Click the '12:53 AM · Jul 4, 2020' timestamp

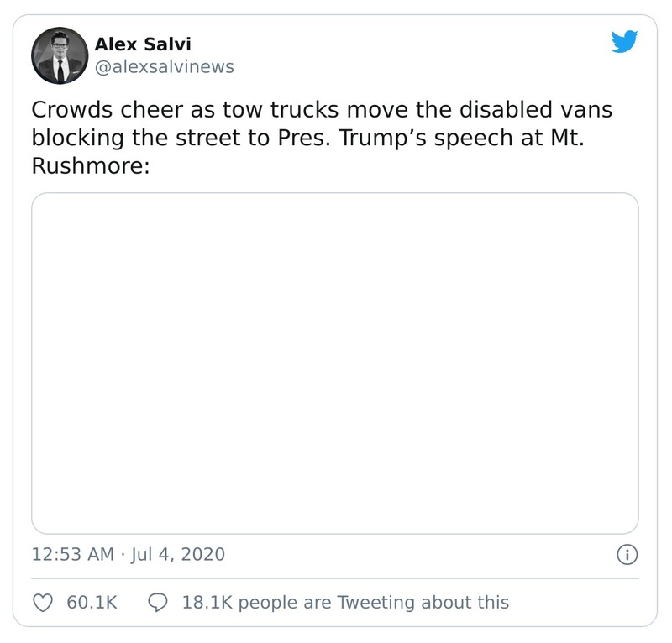click(128, 554)
